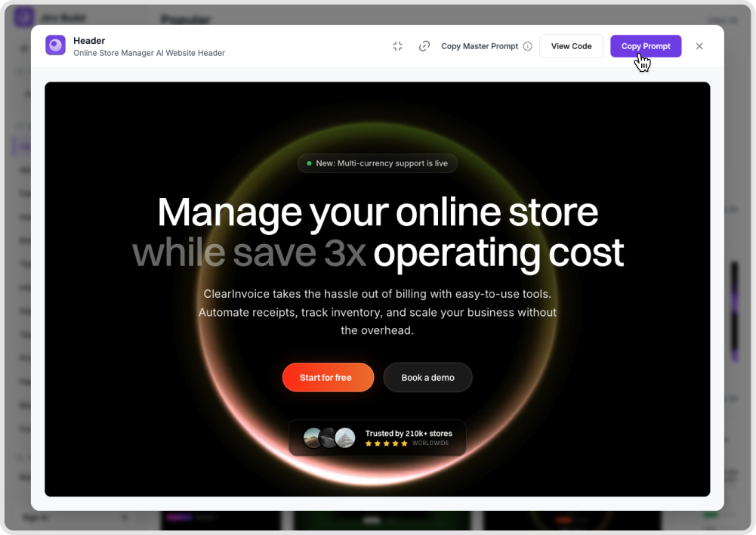Copy the component link via chain icon

[x=424, y=46]
